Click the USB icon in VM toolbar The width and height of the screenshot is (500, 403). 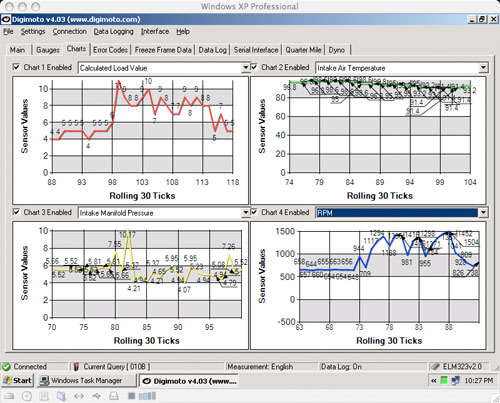[x=97, y=396]
